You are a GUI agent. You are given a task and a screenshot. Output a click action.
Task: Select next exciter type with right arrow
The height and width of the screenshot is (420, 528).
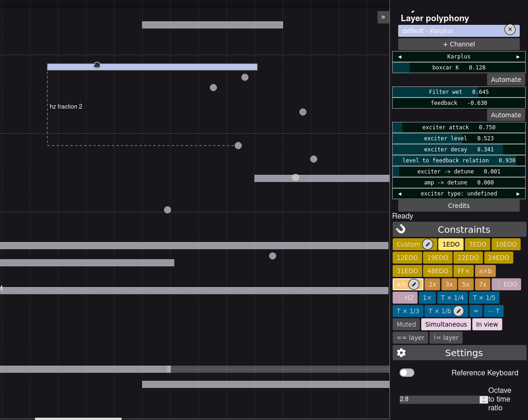coord(518,194)
